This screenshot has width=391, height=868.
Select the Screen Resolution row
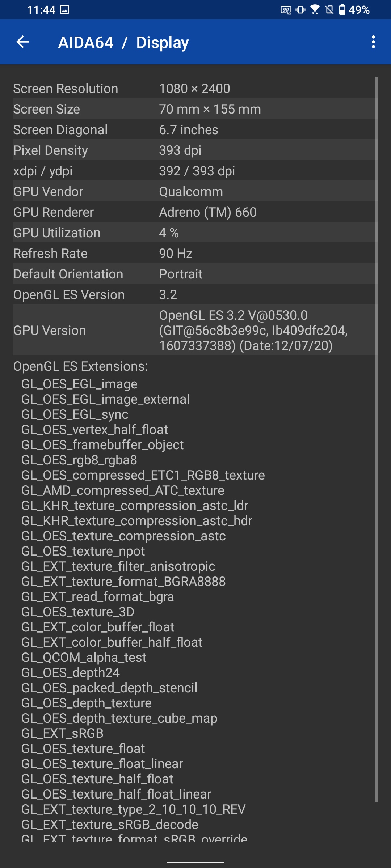(x=195, y=89)
